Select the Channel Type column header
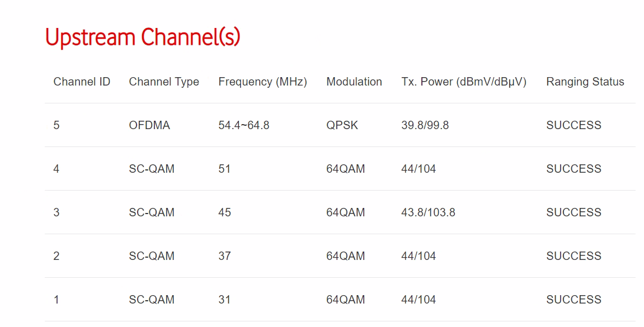The width and height of the screenshot is (644, 327). (x=164, y=82)
